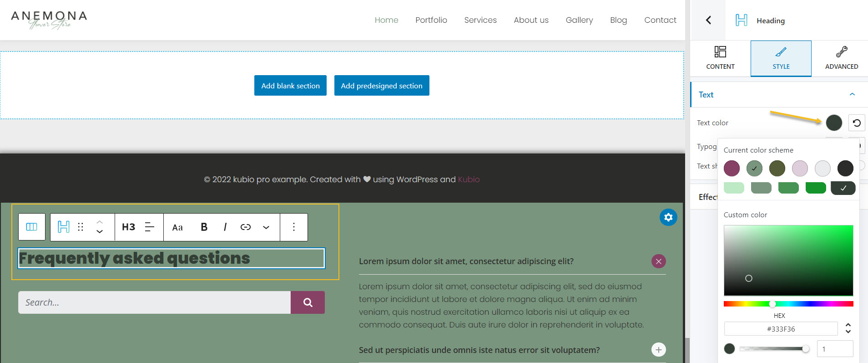This screenshot has height=363, width=868.
Task: Pick the medium green shade variant
Action: (x=788, y=188)
